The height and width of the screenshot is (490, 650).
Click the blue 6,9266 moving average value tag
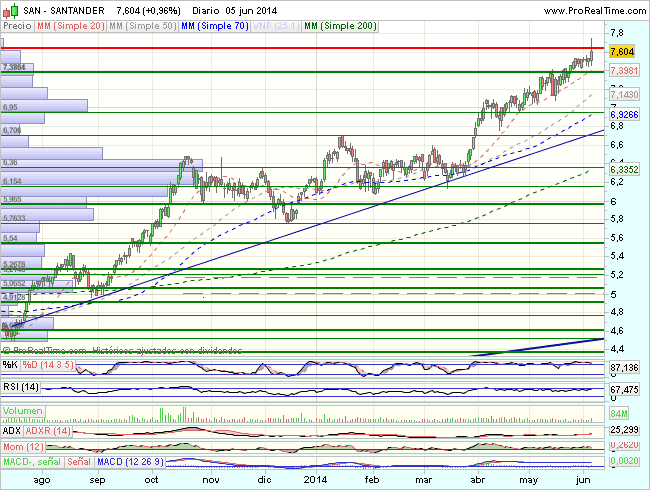click(622, 117)
